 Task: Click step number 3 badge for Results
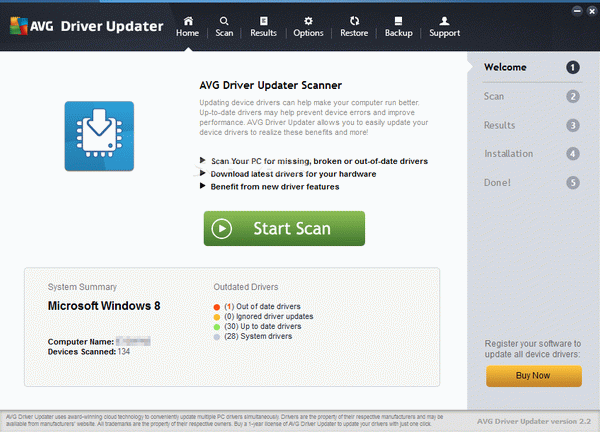(573, 125)
